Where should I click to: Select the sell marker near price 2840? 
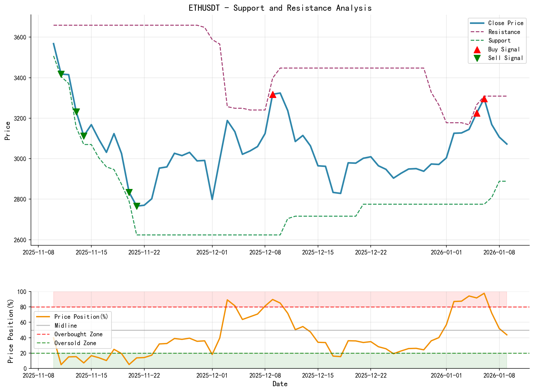coord(129,191)
